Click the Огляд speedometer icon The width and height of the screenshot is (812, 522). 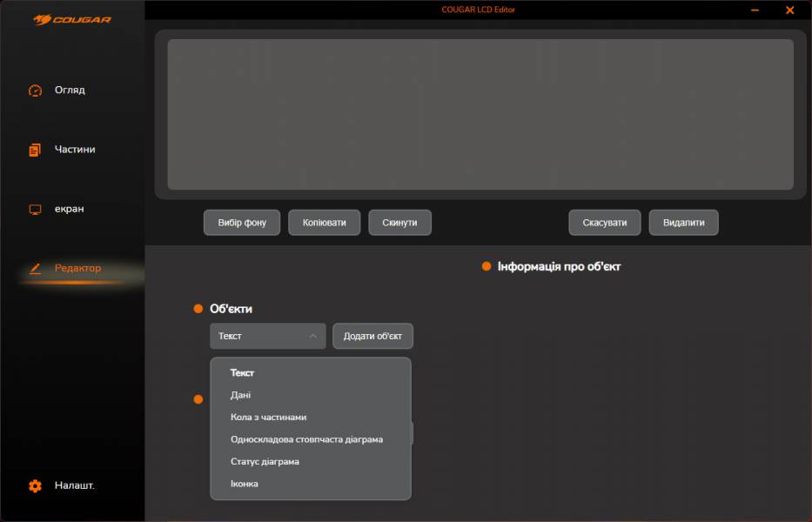click(35, 90)
